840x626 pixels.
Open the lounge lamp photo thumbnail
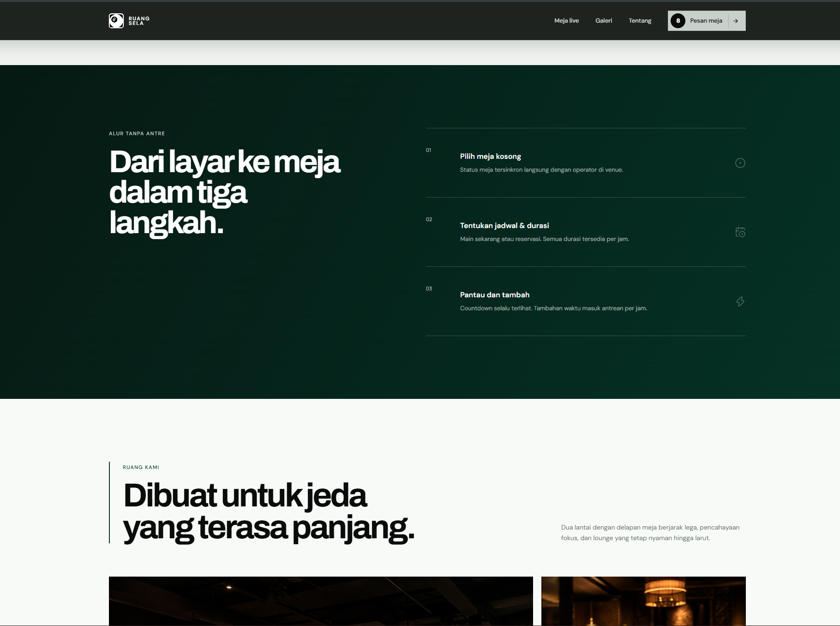pos(643,601)
